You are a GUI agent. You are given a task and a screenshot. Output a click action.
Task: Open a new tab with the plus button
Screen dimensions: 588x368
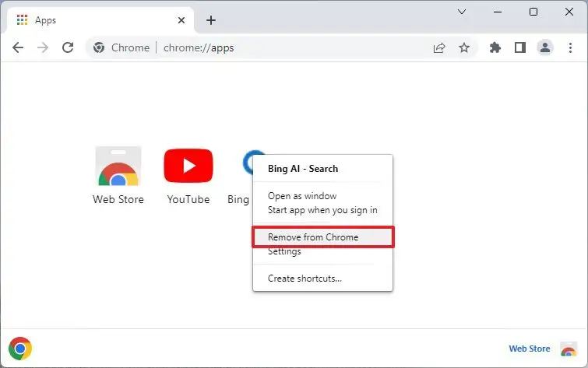pos(211,20)
